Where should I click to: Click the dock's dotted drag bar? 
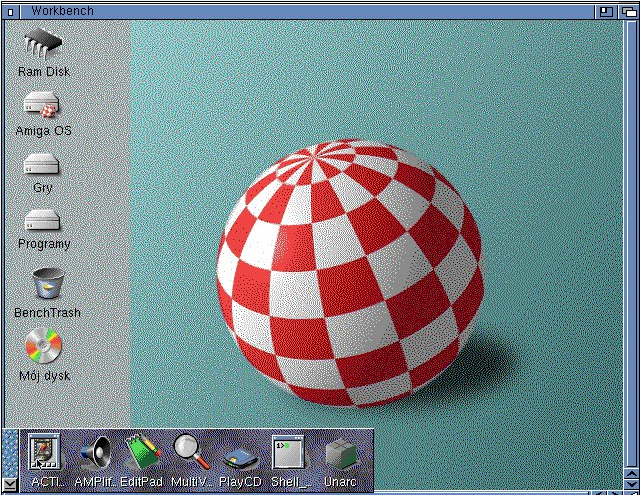coord(10,453)
